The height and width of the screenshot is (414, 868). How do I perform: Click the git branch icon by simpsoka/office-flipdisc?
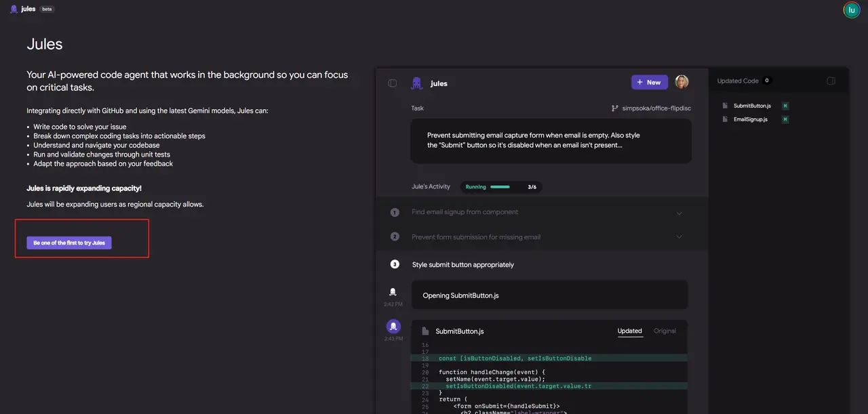[x=615, y=108]
